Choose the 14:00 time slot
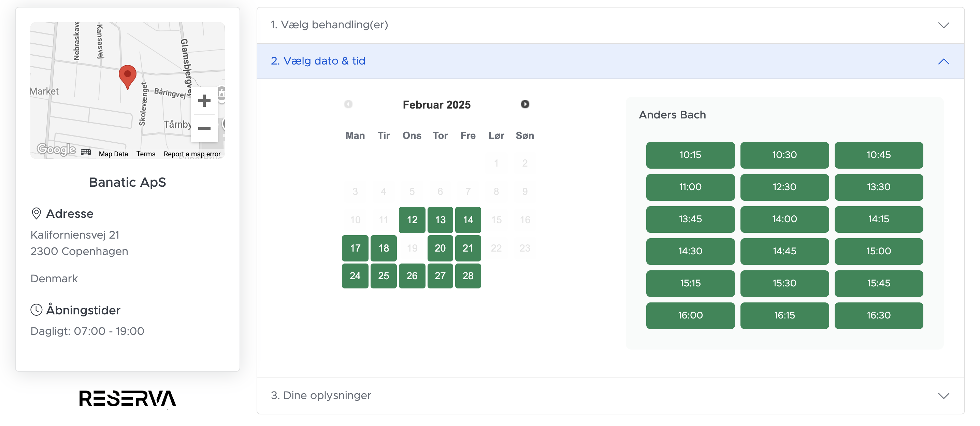Image resolution: width=980 pixels, height=426 pixels. point(784,219)
